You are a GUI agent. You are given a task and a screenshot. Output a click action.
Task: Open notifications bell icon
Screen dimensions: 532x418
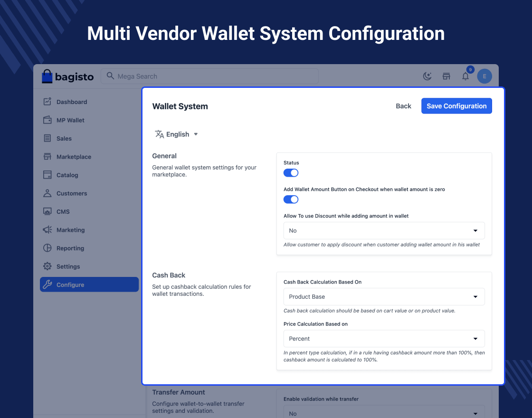(x=465, y=76)
